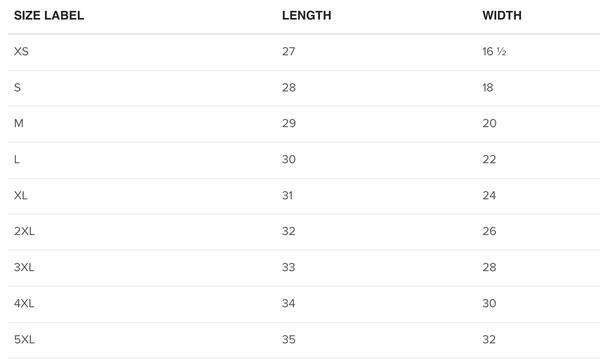600x364 pixels.
Task: Click width value 28 in 3XL row
Action: click(x=489, y=267)
